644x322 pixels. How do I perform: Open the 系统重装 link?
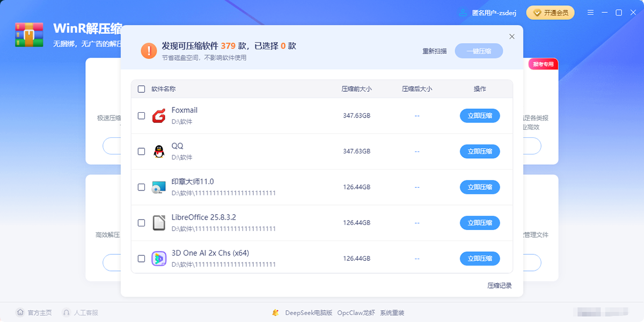(392, 312)
